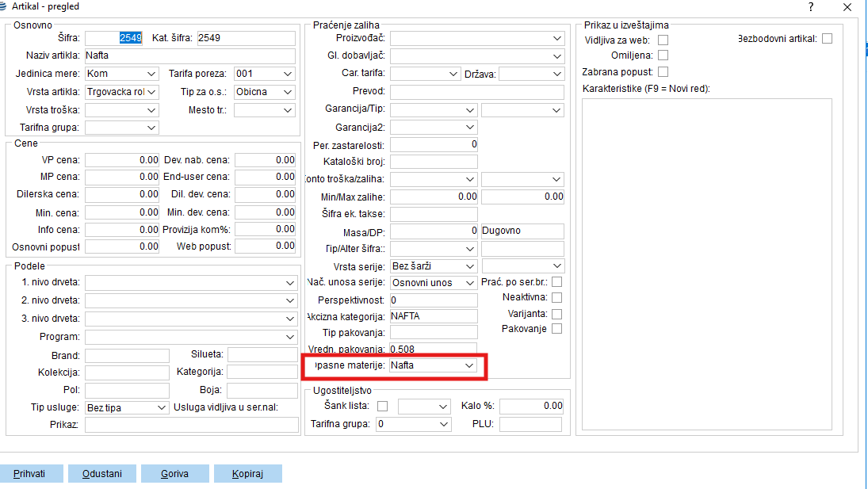
Task: Click the Kopiraj button
Action: click(x=247, y=474)
